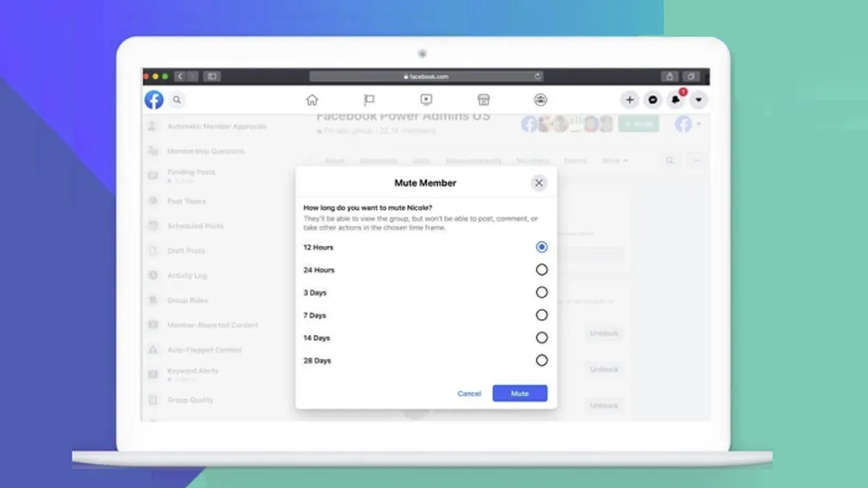The image size is (868, 488).
Task: Click the green Invite button
Action: click(x=639, y=124)
